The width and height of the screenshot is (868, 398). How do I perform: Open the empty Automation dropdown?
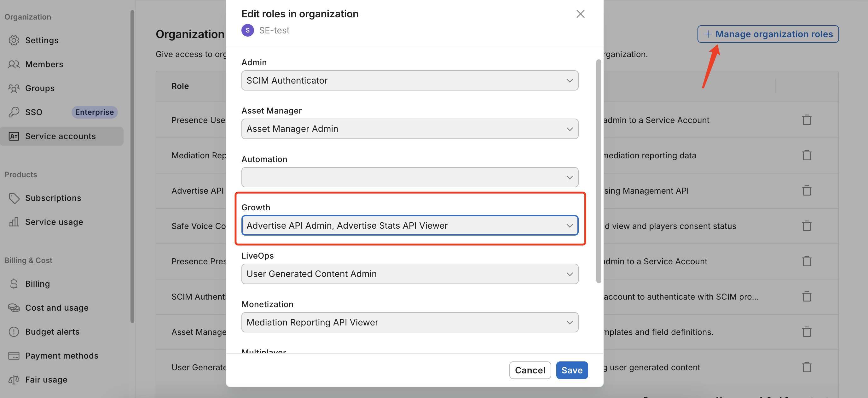click(409, 177)
